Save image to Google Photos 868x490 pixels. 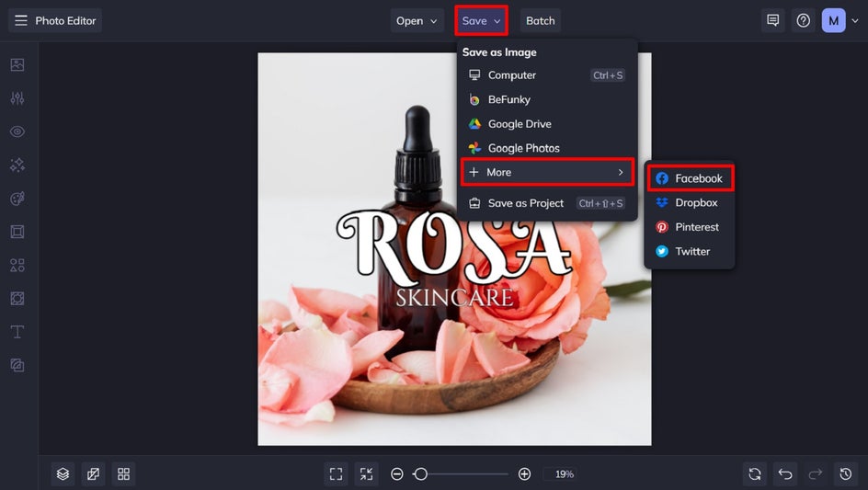tap(547, 148)
